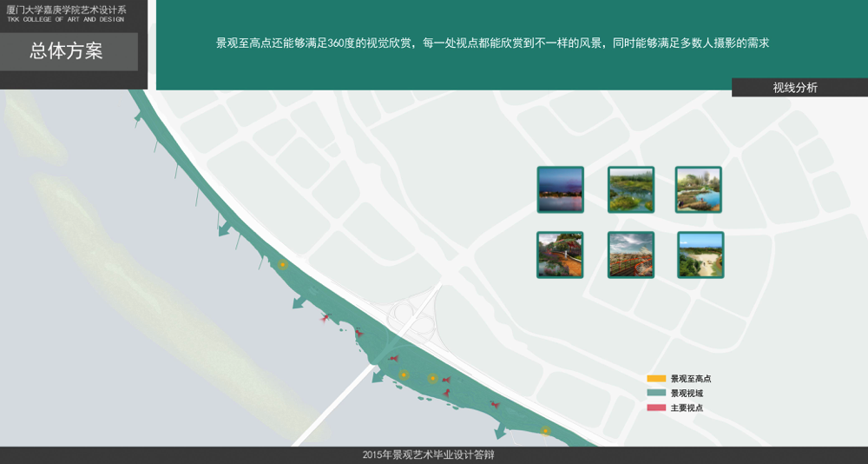
Task: Select the sandy beach thumbnail
Action: [x=700, y=255]
